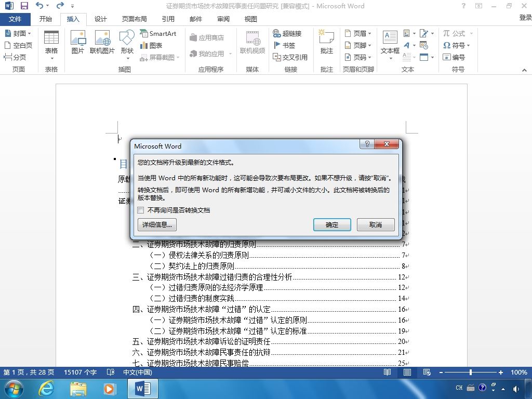Open the Symbol (符号) dropdown
This screenshot has width=532, height=399.
pos(456,45)
